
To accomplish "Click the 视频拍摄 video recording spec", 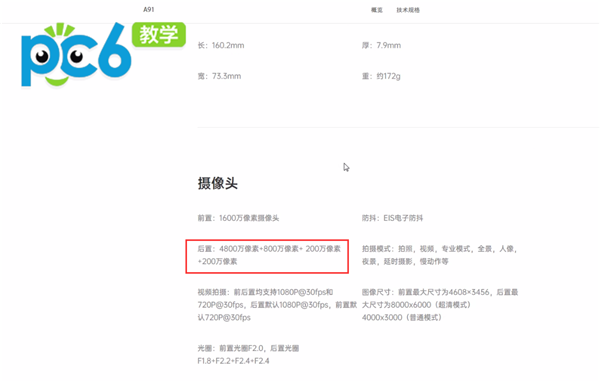I will point(277,305).
